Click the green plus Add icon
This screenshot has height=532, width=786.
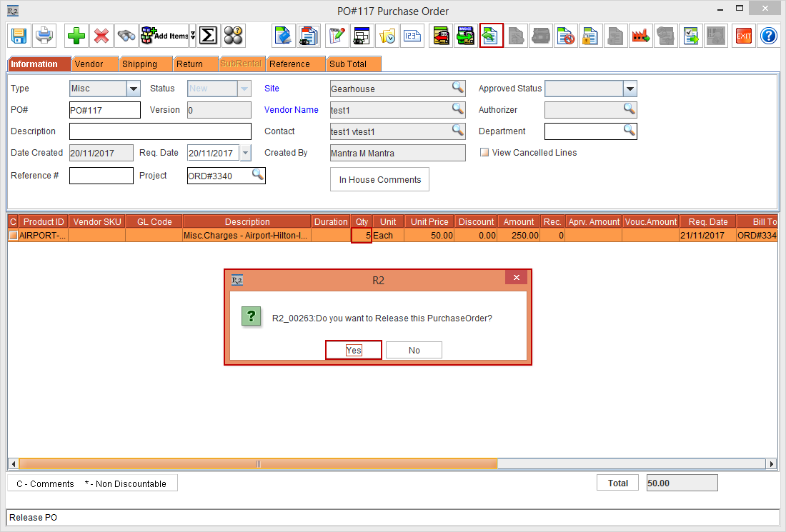(x=76, y=35)
